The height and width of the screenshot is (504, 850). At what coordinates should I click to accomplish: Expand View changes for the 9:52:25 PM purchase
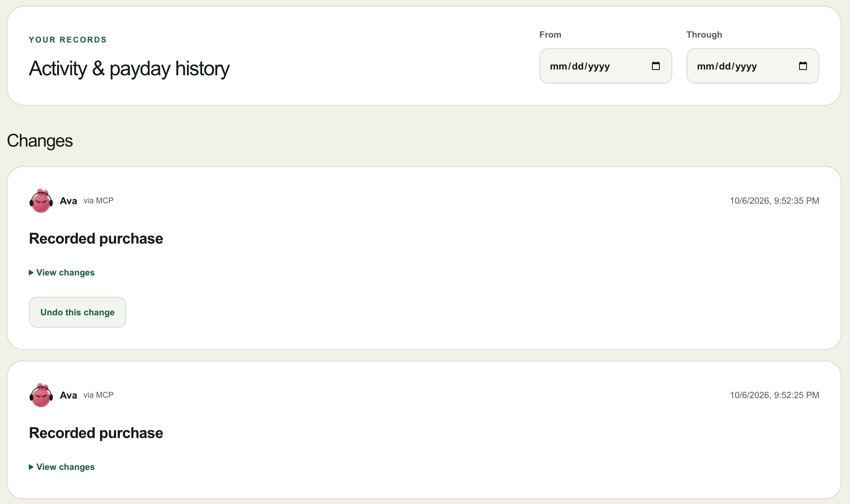click(x=62, y=467)
